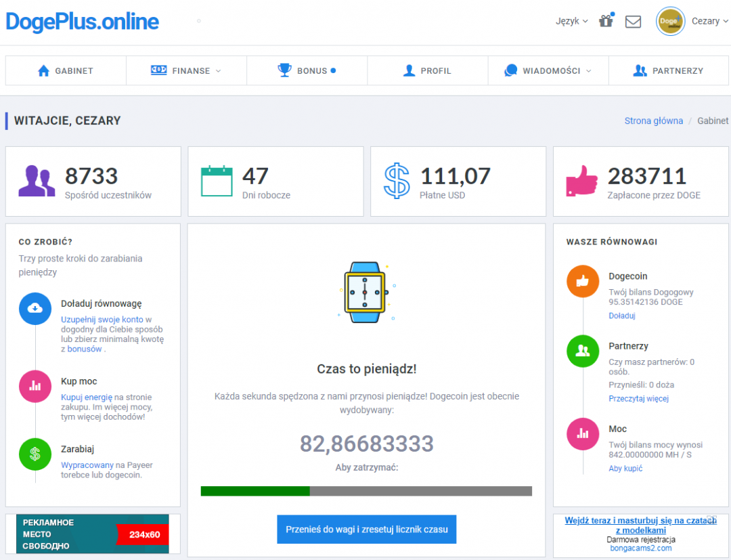Click the blue cloud download icon
731x560 pixels.
click(35, 309)
